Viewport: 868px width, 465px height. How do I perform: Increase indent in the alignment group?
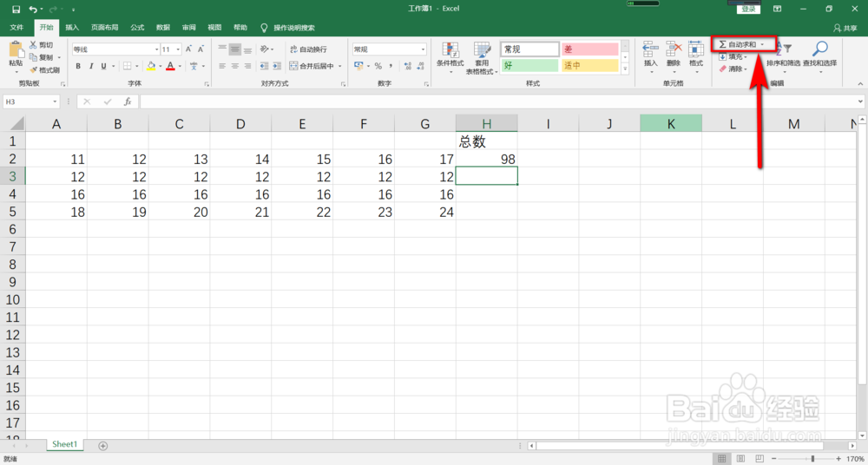click(x=276, y=66)
